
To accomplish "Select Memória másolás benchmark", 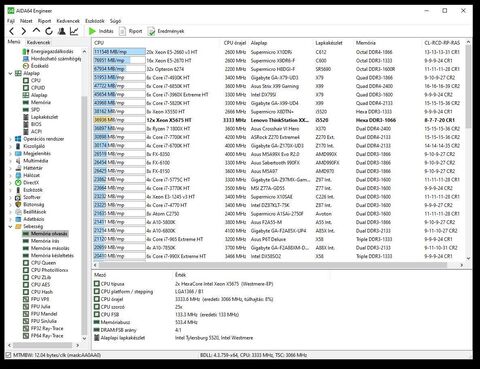I will (50, 248).
